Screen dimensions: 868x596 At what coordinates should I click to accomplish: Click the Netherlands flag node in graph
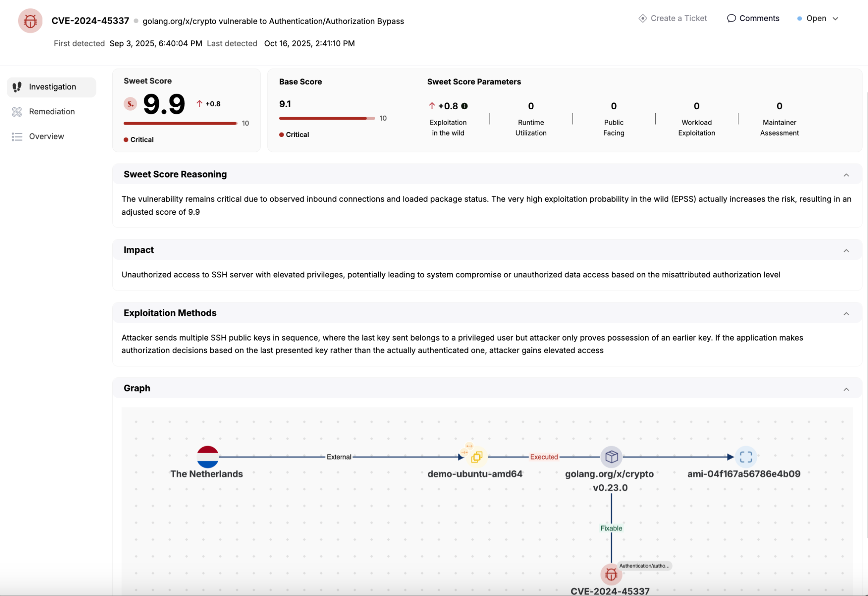point(208,457)
